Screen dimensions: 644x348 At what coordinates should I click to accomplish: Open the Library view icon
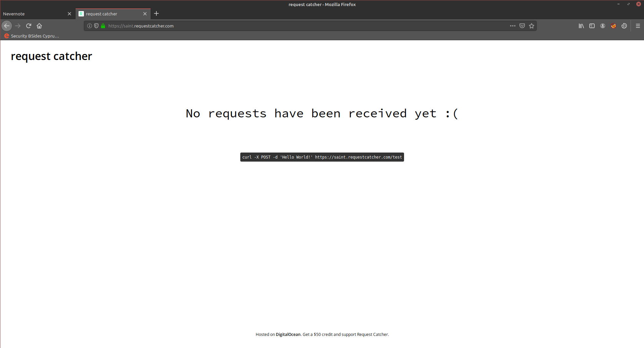click(581, 26)
